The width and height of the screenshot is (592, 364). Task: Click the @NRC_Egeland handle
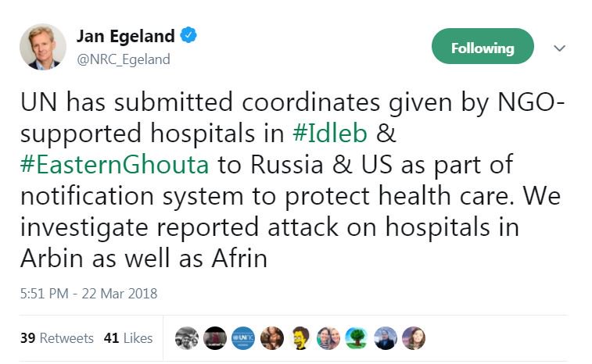[x=122, y=59]
